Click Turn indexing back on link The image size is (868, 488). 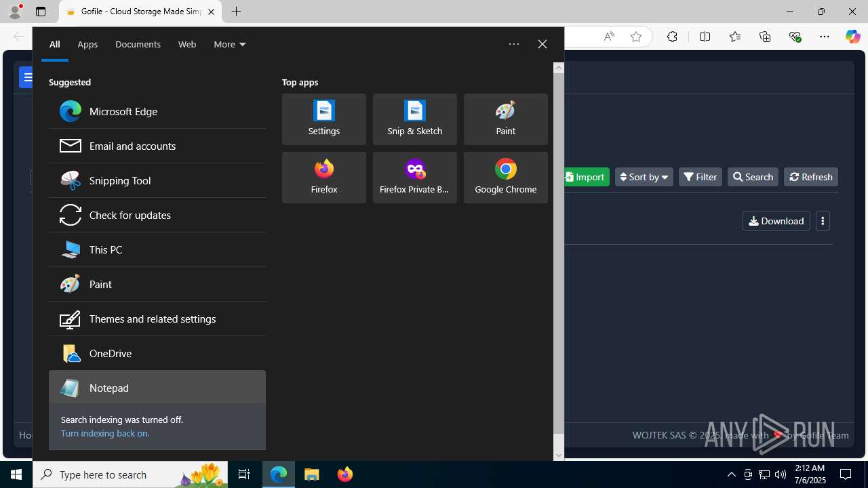[105, 433]
